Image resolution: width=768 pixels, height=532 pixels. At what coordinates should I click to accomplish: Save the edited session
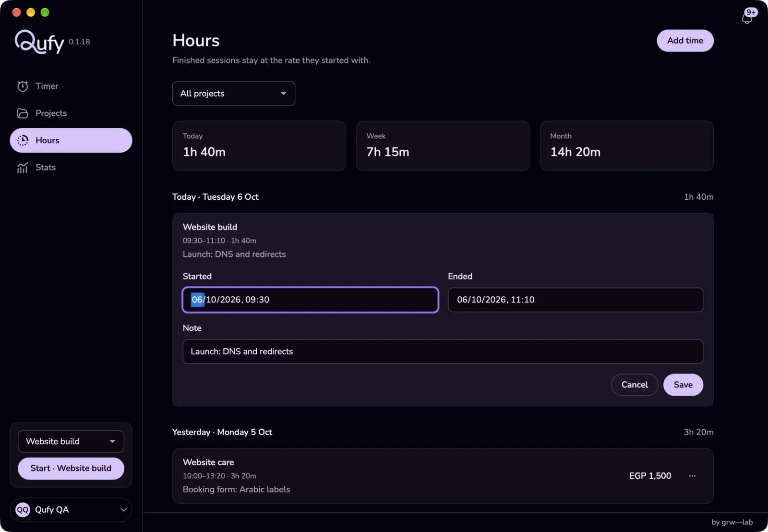(683, 385)
